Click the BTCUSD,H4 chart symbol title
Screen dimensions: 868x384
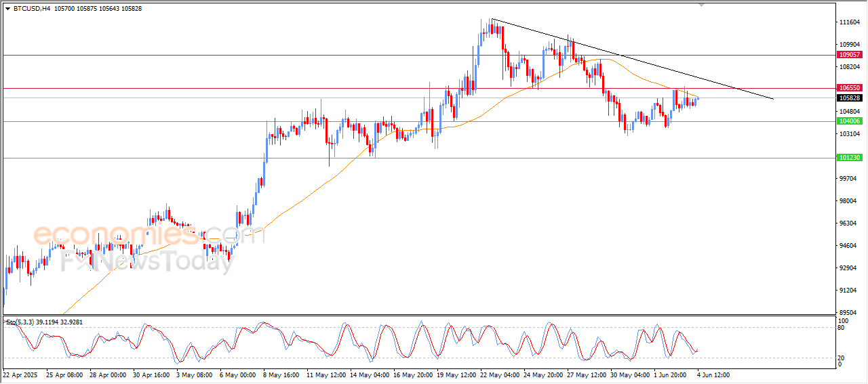(31, 8)
